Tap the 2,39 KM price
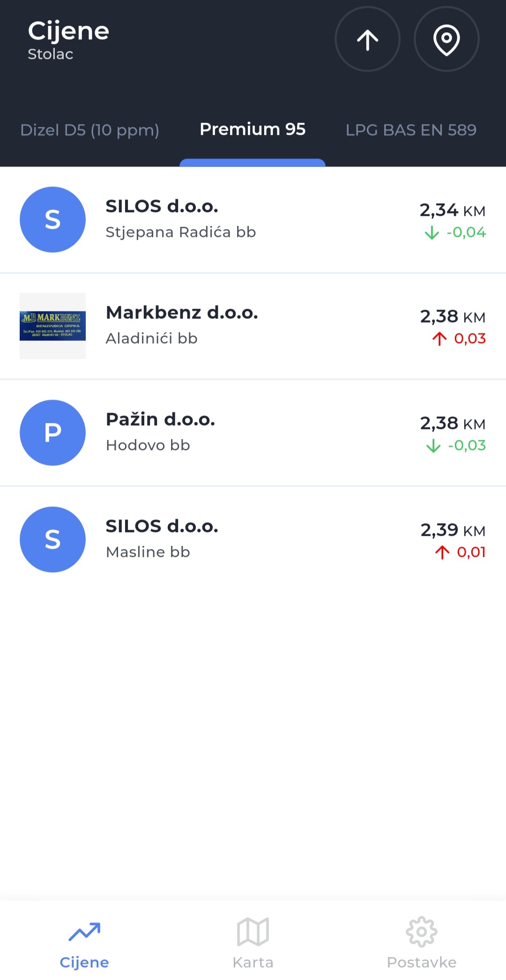This screenshot has height=980, width=506. click(x=453, y=530)
